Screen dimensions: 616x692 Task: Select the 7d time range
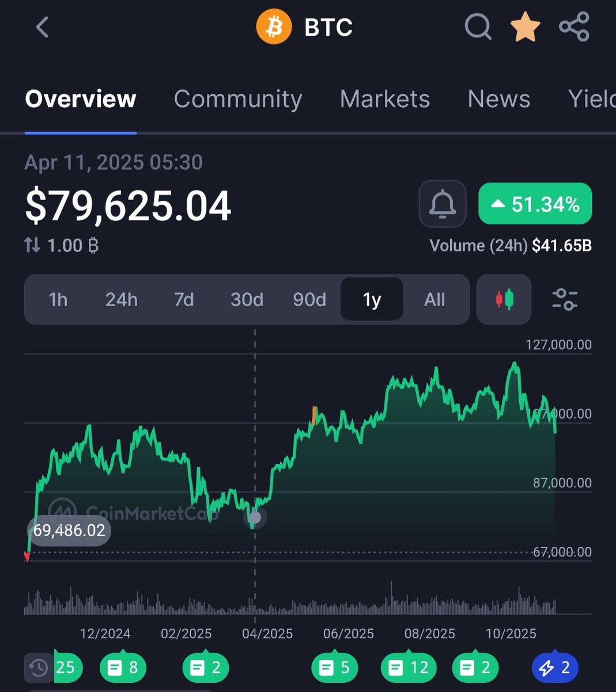(x=184, y=300)
